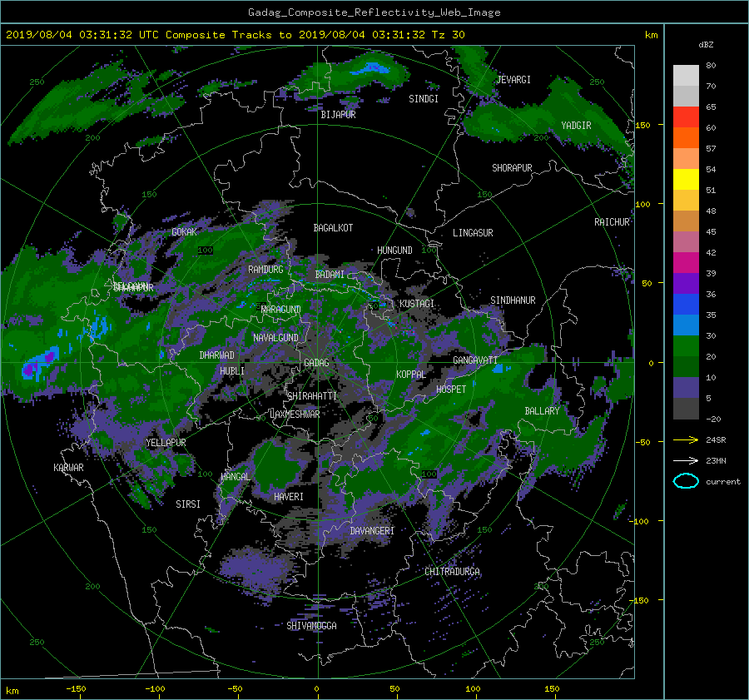Pick the light blue 30 dBZ color swatch
Viewport: 749px width, 700px height.
[686, 325]
